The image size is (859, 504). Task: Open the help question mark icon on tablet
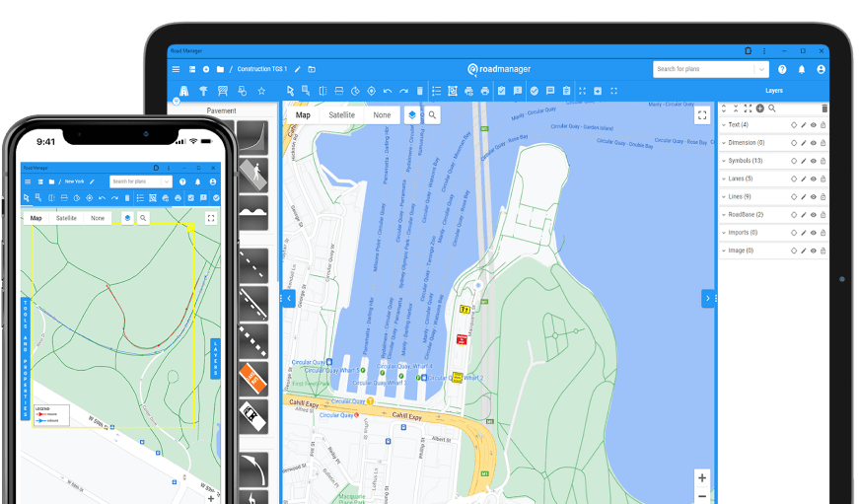(x=782, y=70)
